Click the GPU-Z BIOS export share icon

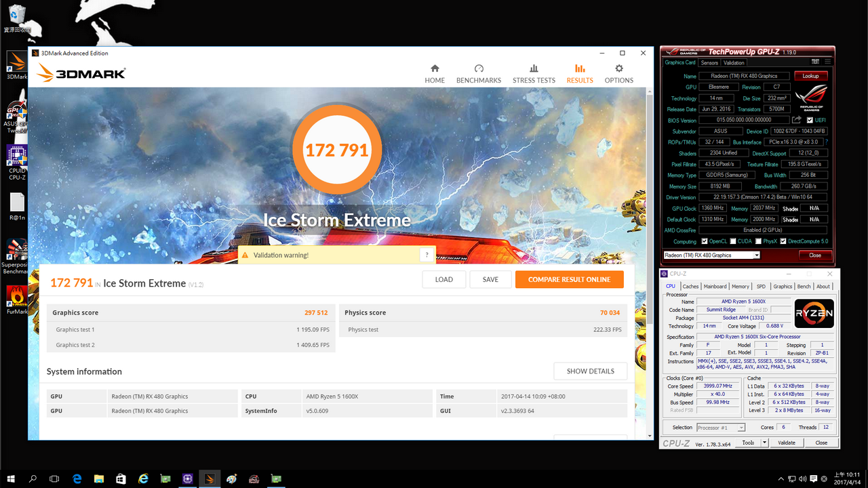[x=797, y=120]
